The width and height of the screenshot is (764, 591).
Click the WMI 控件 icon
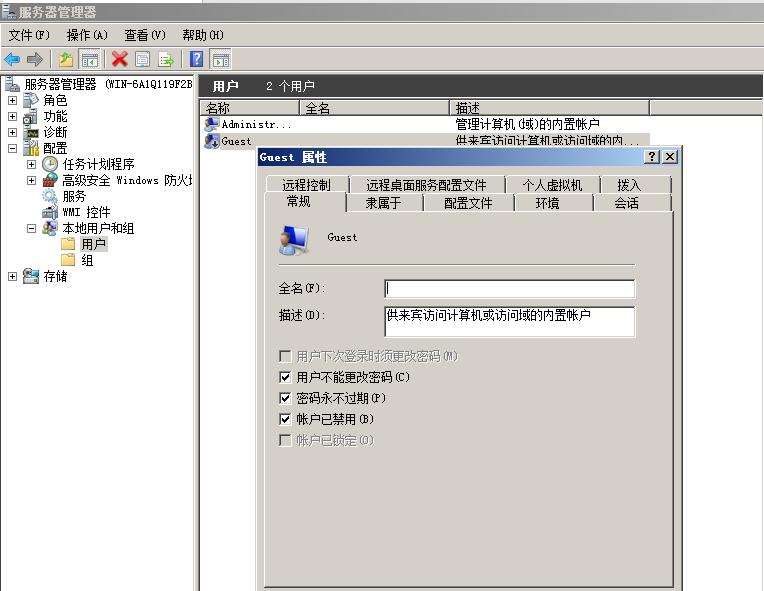tap(50, 212)
